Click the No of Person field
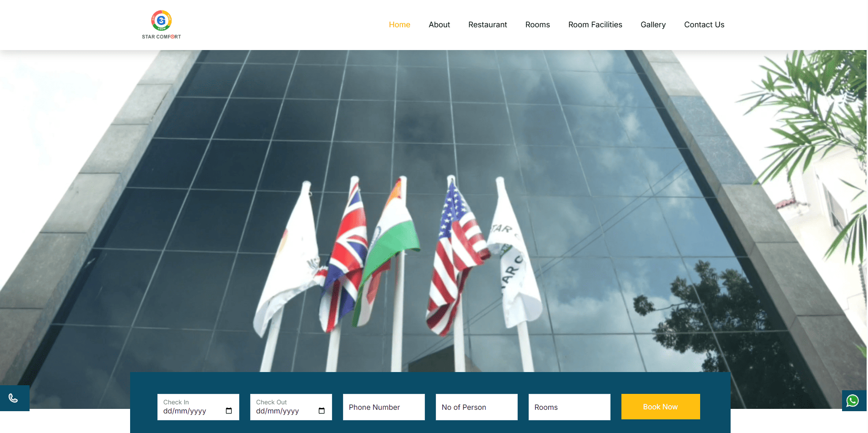 tap(476, 407)
